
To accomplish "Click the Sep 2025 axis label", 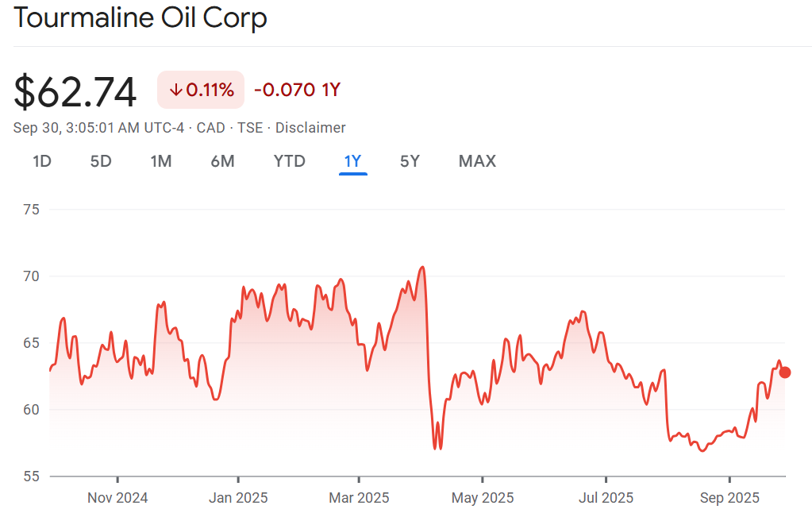I will (x=729, y=498).
